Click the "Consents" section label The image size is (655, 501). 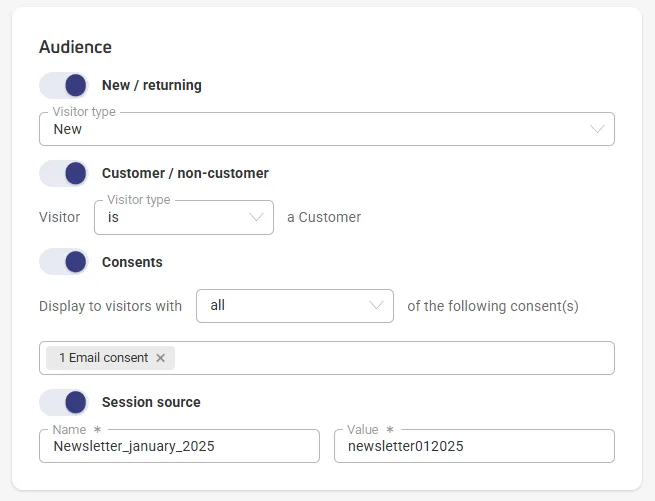(x=132, y=262)
